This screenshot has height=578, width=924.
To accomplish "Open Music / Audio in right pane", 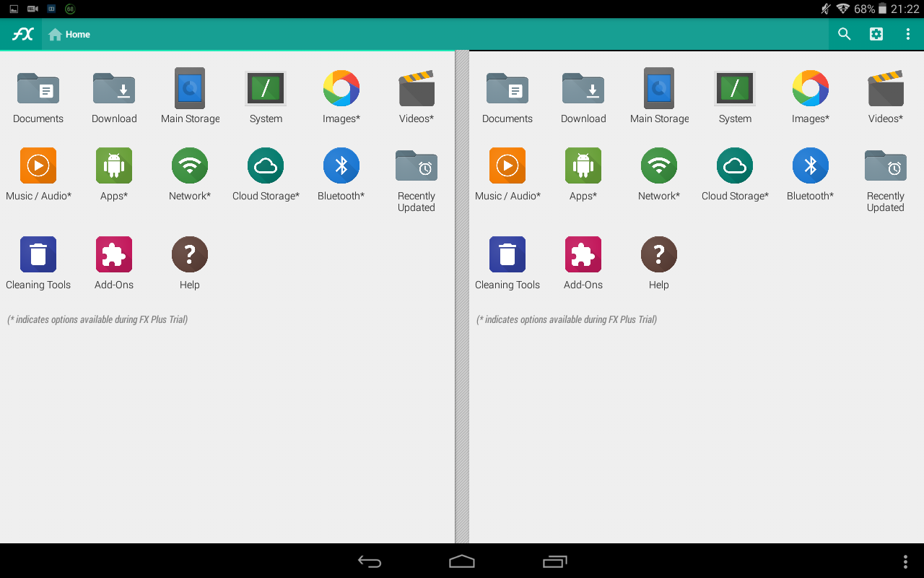I will pyautogui.click(x=507, y=175).
